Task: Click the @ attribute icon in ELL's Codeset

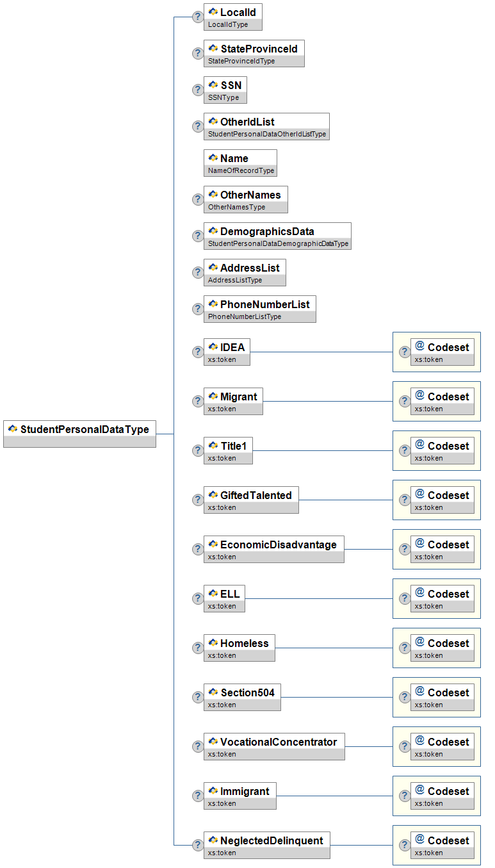Action: tap(420, 592)
